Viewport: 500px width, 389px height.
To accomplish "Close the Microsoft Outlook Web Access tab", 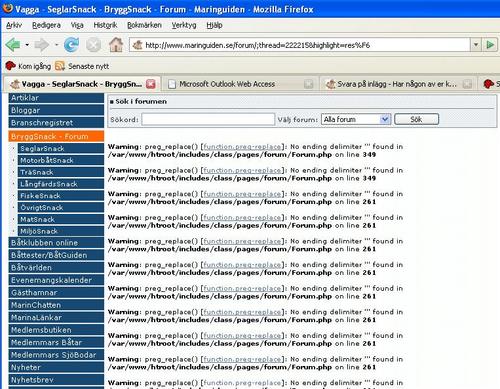I will [309, 84].
